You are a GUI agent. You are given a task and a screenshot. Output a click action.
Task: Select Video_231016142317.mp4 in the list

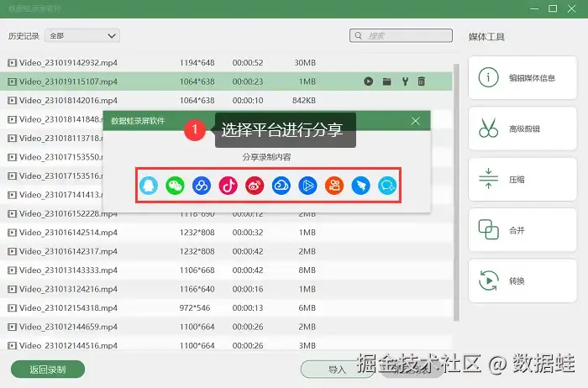coord(226,251)
